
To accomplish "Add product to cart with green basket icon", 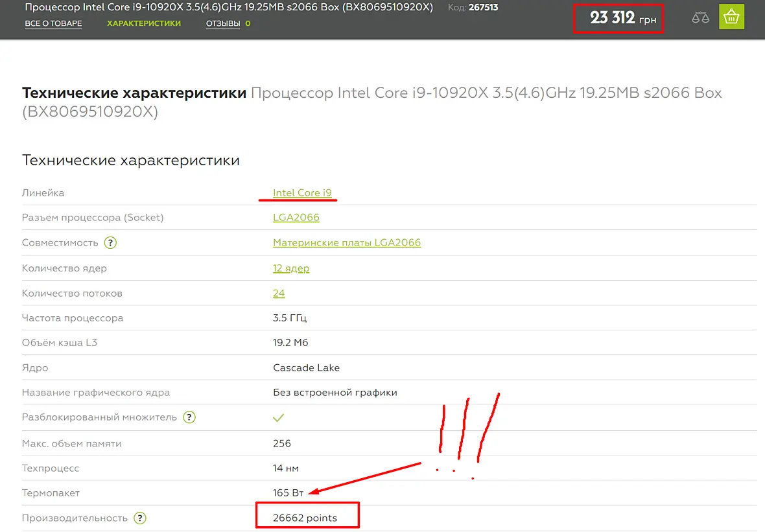I will tap(731, 17).
